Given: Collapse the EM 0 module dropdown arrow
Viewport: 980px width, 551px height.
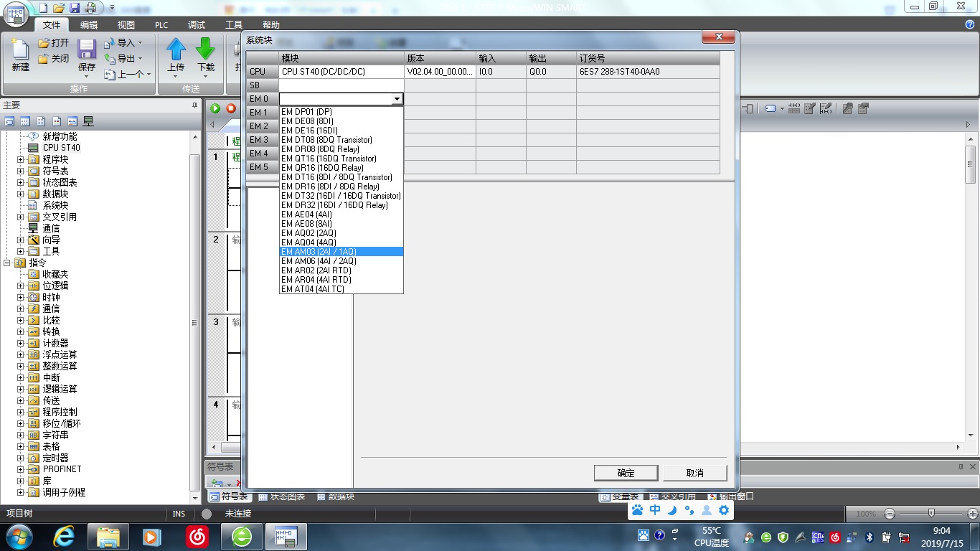Looking at the screenshot, I should tap(396, 99).
